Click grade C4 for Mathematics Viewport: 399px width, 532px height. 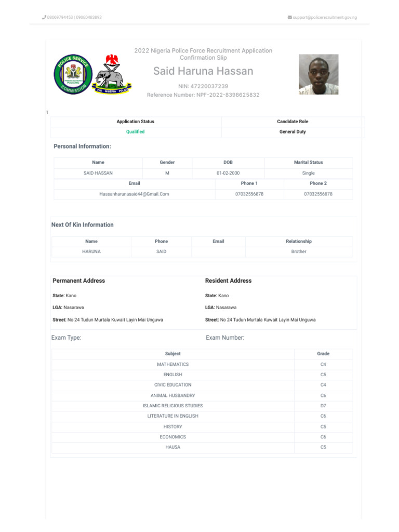coord(323,364)
